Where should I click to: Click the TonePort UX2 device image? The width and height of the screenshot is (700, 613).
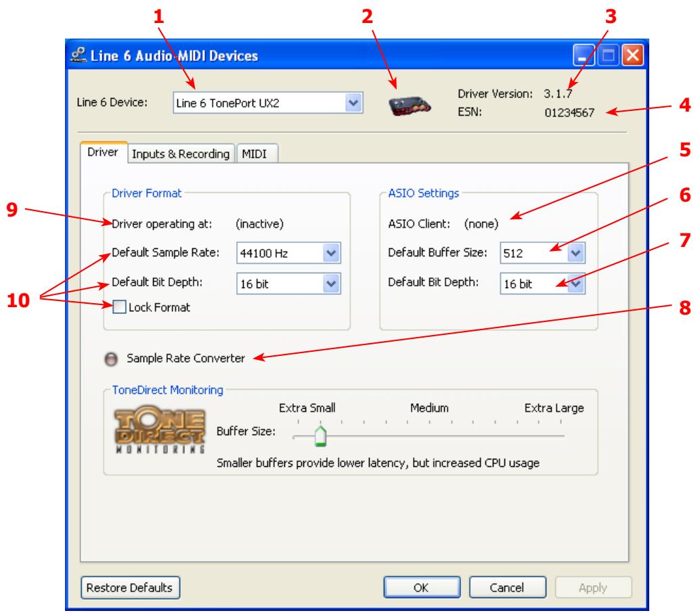click(x=410, y=106)
